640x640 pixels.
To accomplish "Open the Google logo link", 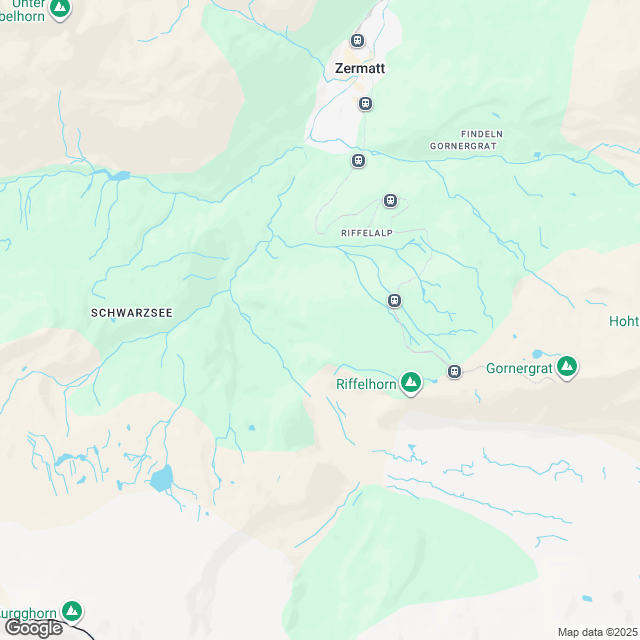I will (x=34, y=629).
